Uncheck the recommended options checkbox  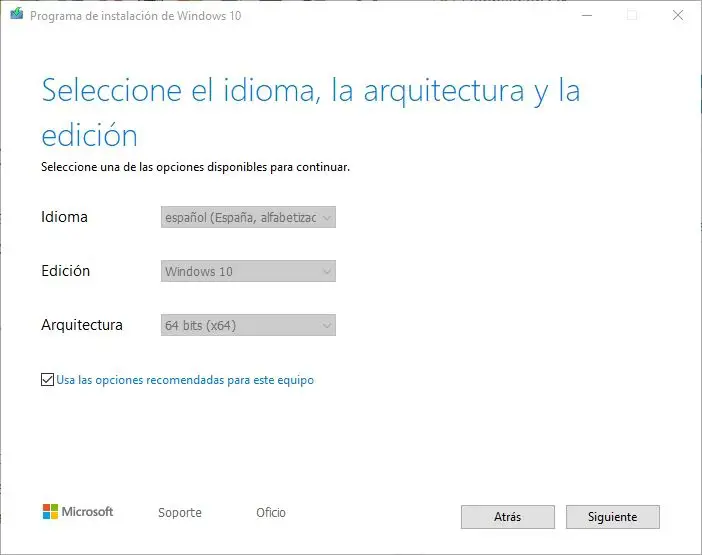pyautogui.click(x=47, y=380)
